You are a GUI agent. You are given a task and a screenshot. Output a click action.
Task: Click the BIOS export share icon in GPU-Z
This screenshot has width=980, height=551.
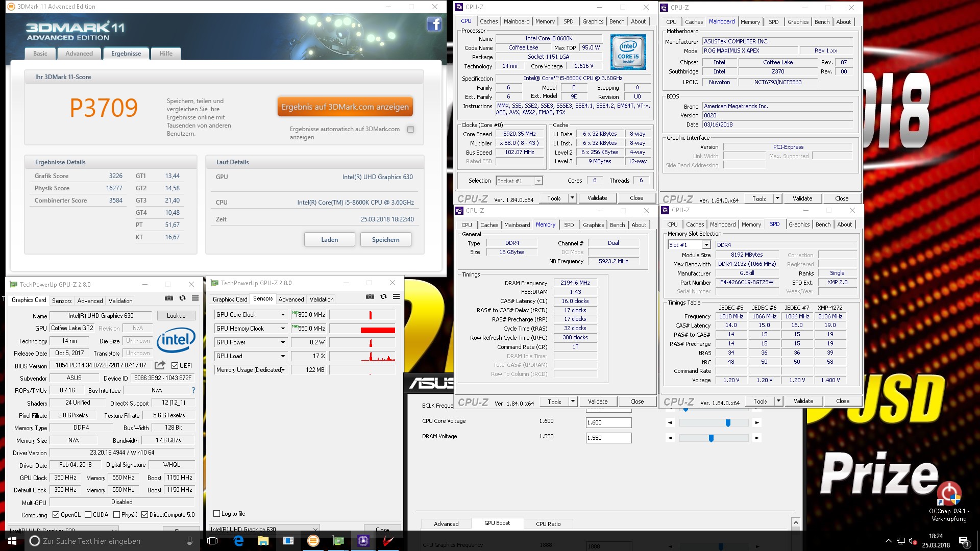click(160, 365)
